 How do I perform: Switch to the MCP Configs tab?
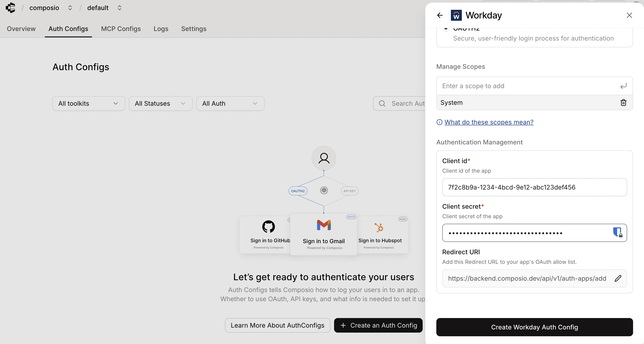(x=121, y=29)
